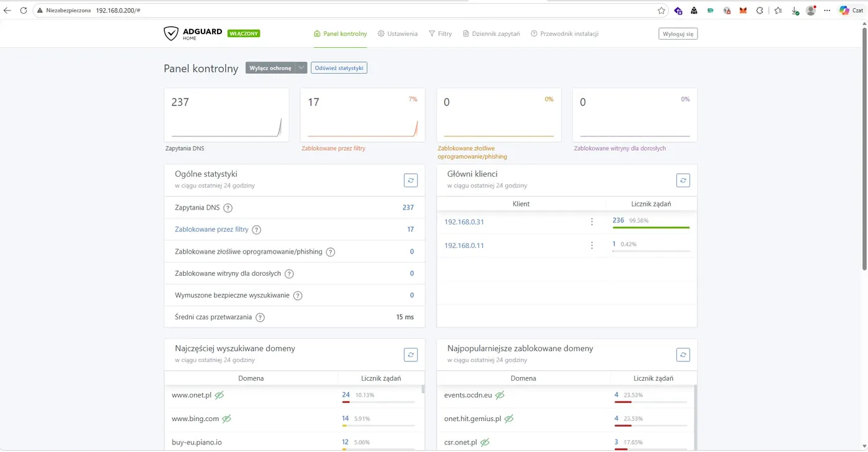Click the Zapytania DNS card showing 237

[226, 115]
